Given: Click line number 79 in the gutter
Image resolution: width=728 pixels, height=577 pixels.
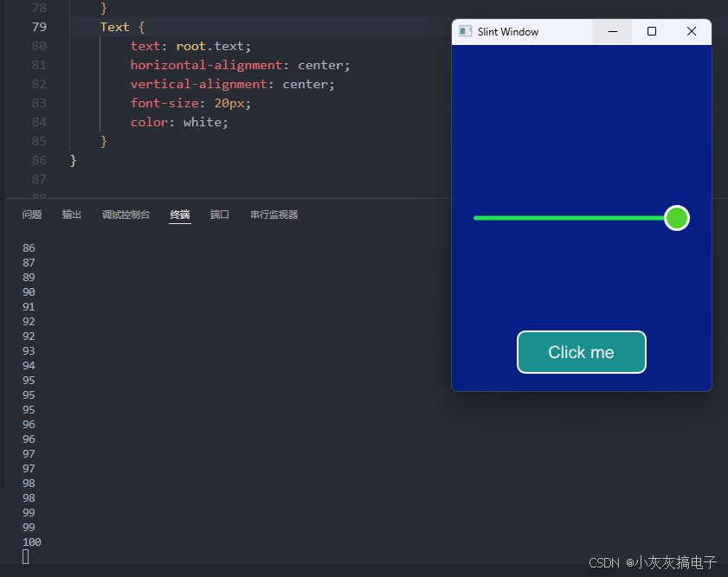Looking at the screenshot, I should pos(39,27).
